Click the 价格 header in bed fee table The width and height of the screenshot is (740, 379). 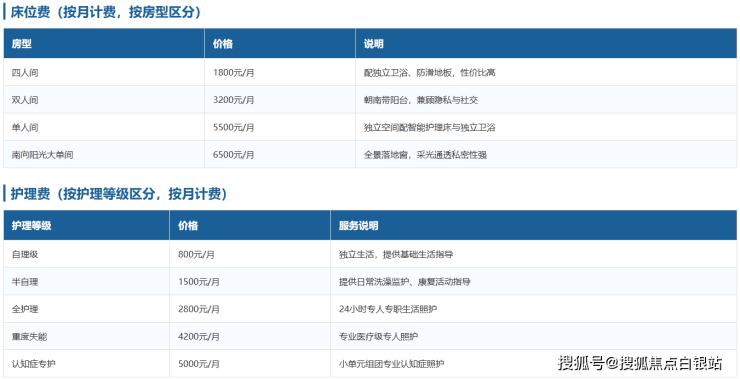[x=280, y=43]
